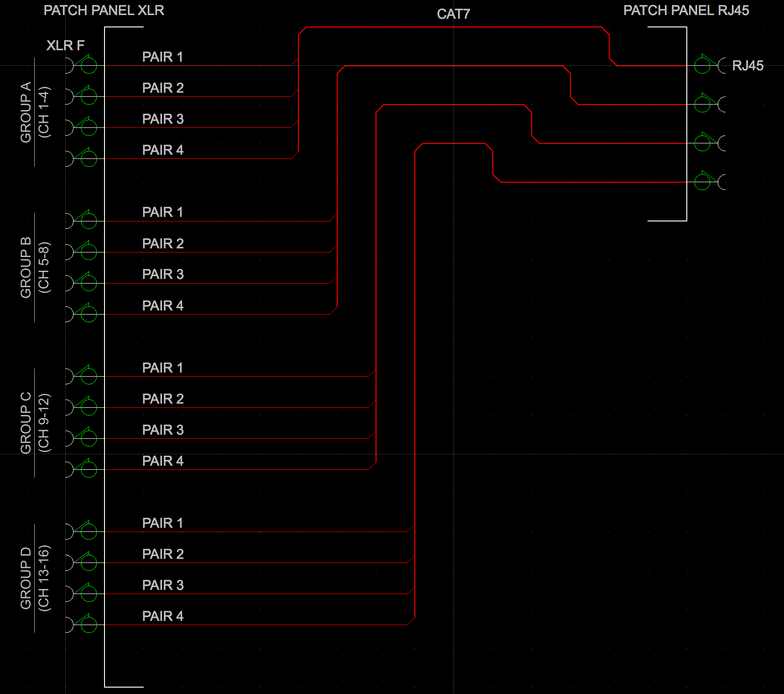Select RJ45 connector fed by Group B cable
The image size is (784, 694).
(710, 103)
